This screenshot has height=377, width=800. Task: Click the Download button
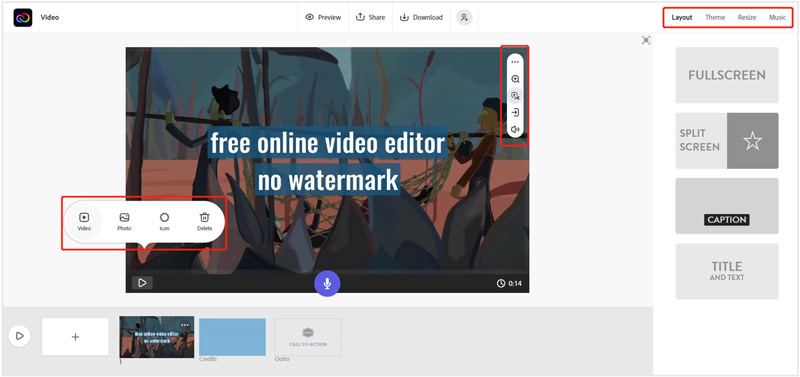click(x=421, y=17)
